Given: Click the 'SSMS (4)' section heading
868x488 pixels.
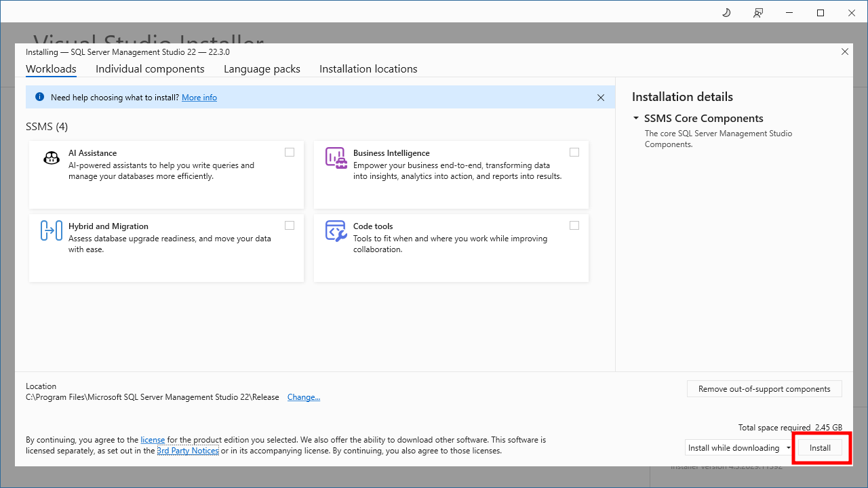Looking at the screenshot, I should [47, 127].
